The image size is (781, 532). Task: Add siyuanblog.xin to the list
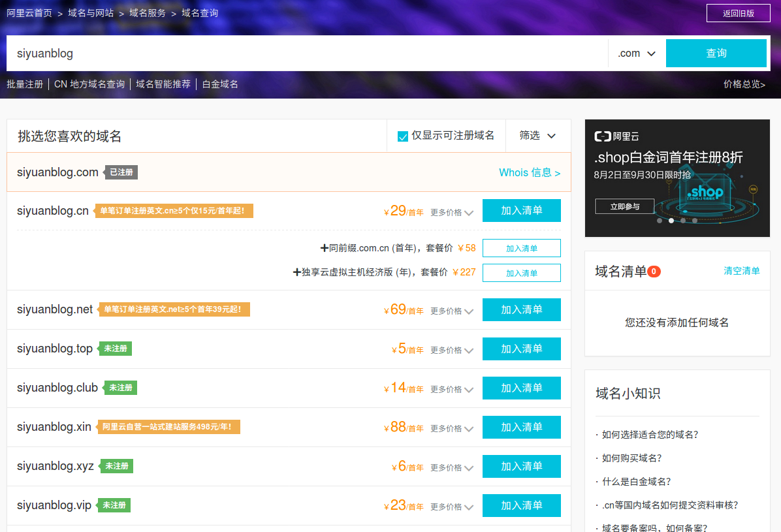point(522,428)
